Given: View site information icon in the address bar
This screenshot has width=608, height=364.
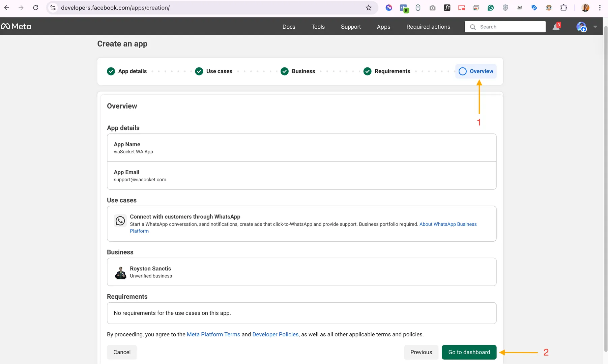Looking at the screenshot, I should [x=53, y=7].
